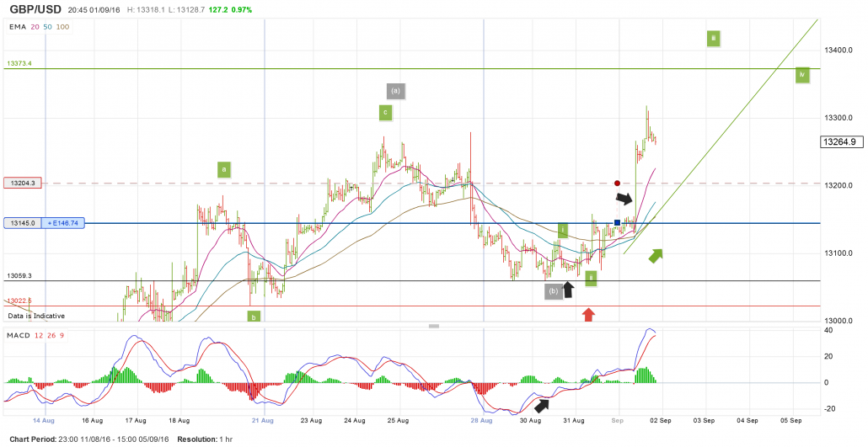Click the current price box 13264.9
868x447 pixels.
pos(843,141)
